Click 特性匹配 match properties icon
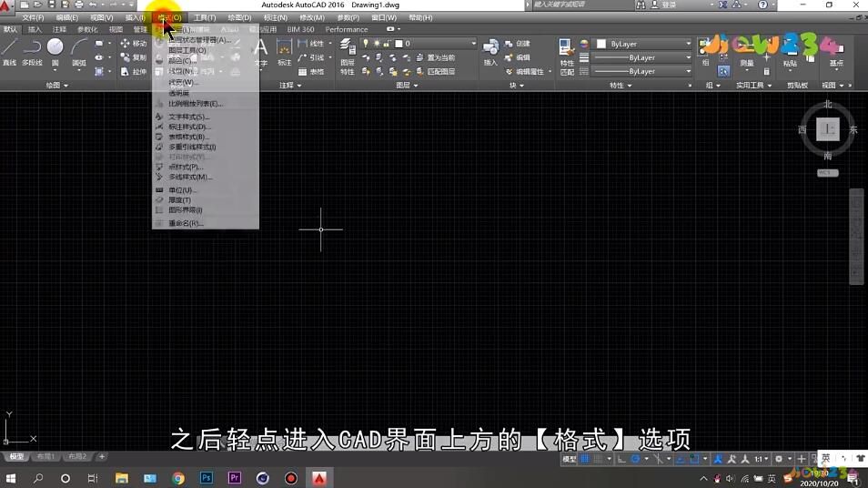868x488 pixels. pos(567,56)
